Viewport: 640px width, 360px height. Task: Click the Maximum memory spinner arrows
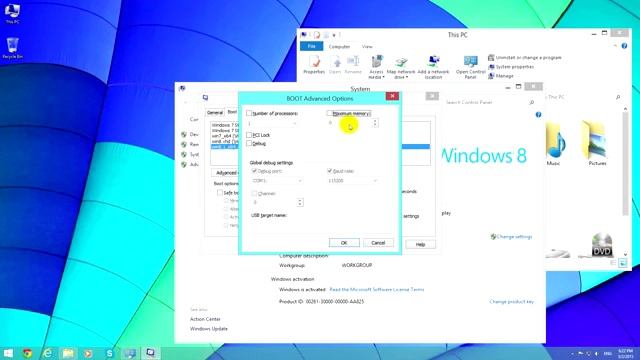tap(375, 123)
